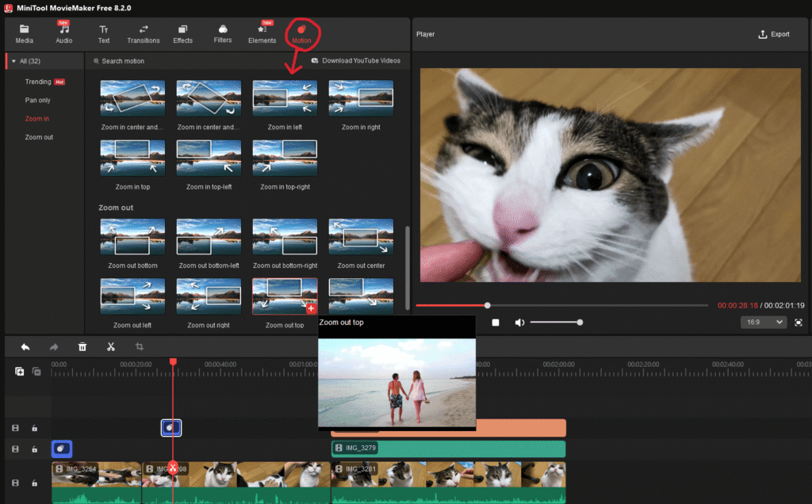Click the top overlay track film icon

(x=15, y=428)
